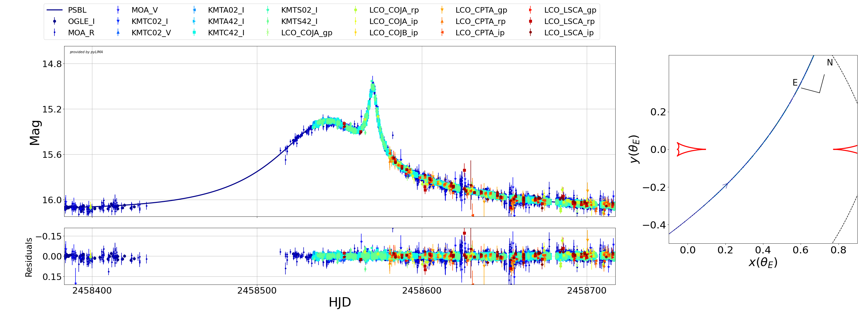Click the 16.0 magnitude tick label
The height and width of the screenshot is (314, 868).
[52, 200]
